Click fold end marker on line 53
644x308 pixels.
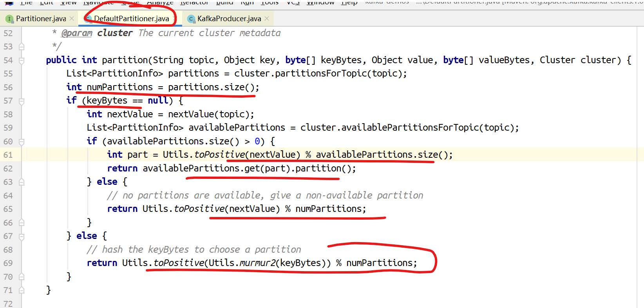coord(22,47)
